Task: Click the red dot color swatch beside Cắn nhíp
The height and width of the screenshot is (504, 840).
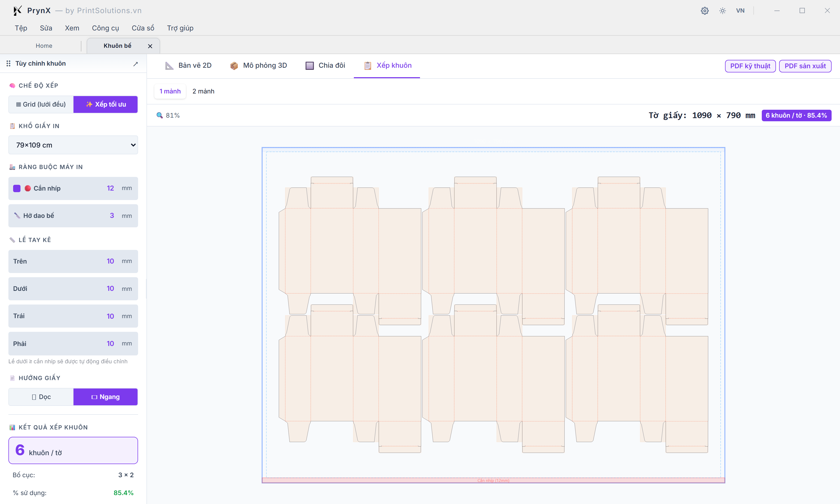Action: [x=28, y=188]
